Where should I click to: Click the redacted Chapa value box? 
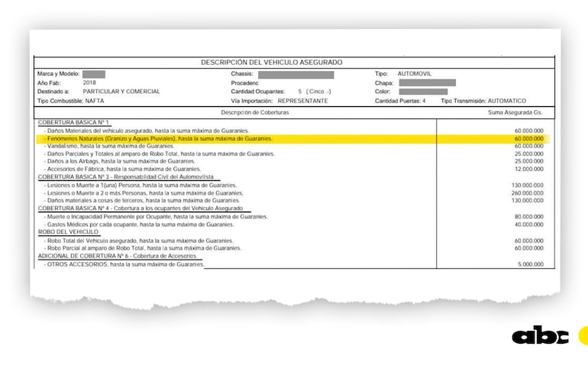click(x=428, y=82)
